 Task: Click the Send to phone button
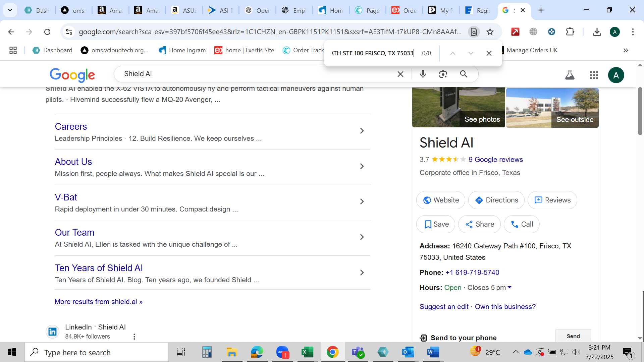(x=573, y=336)
